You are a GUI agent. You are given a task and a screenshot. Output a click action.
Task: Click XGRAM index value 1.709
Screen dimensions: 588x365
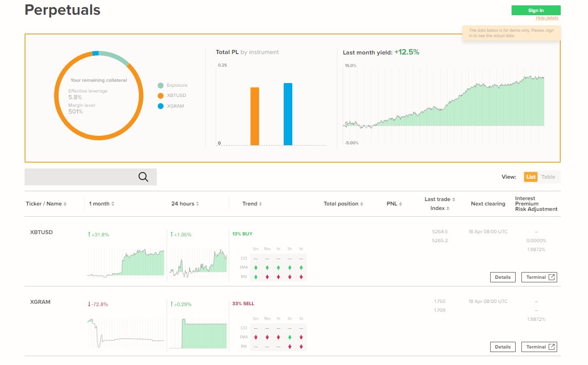(440, 310)
